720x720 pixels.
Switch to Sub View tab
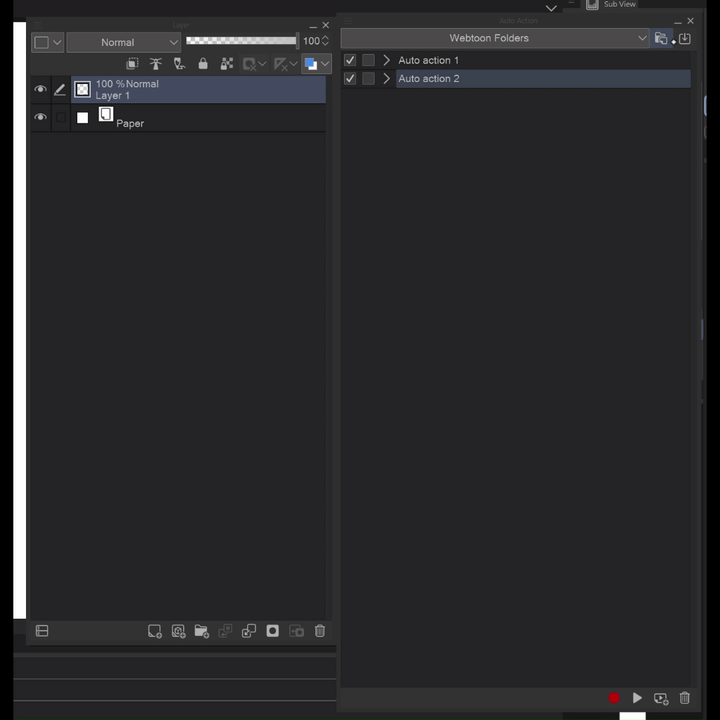pos(619,4)
